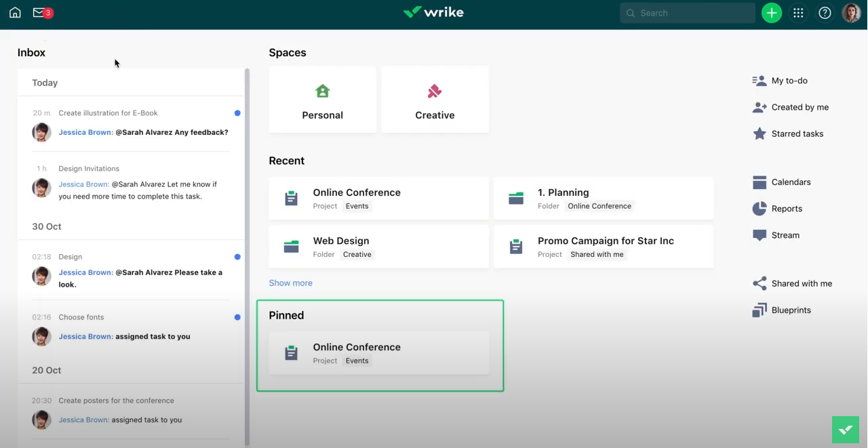Open the apps grid icon
This screenshot has width=868, height=448.
click(x=798, y=13)
